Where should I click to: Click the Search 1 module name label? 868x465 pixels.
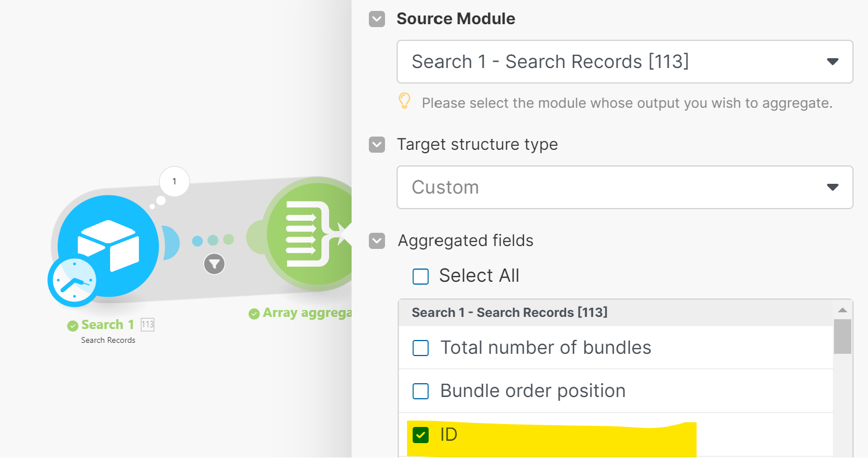108,325
